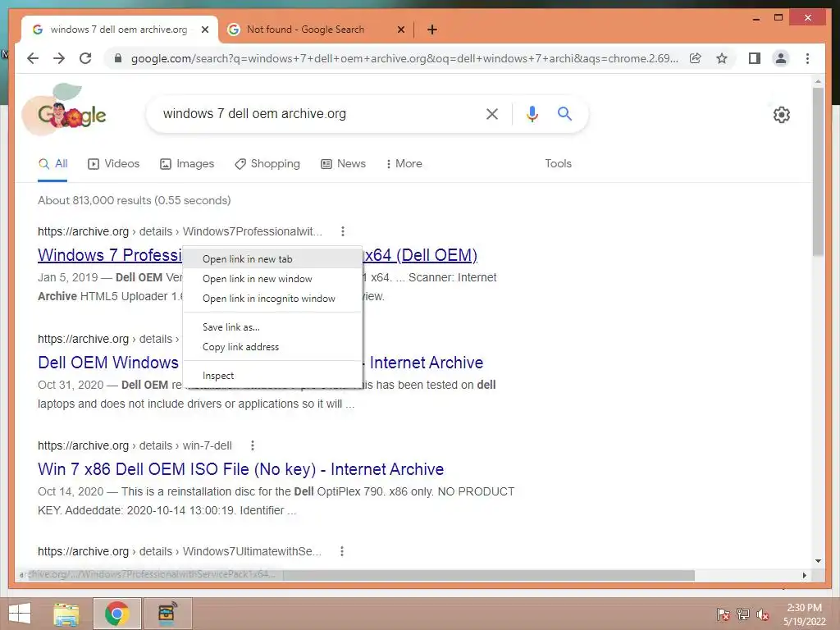Click the muted volume tray icon

[763, 614]
